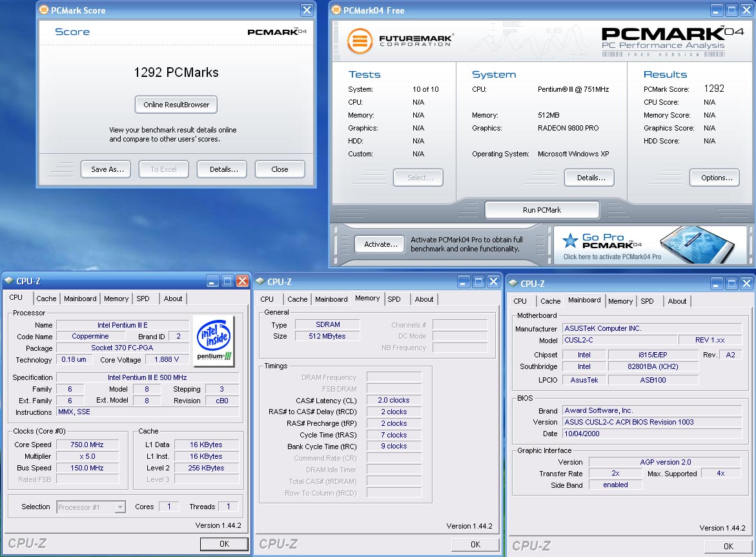Viewport: 756px width, 557px height.
Task: Open the About tab in left CPU-Z window
Action: [172, 299]
